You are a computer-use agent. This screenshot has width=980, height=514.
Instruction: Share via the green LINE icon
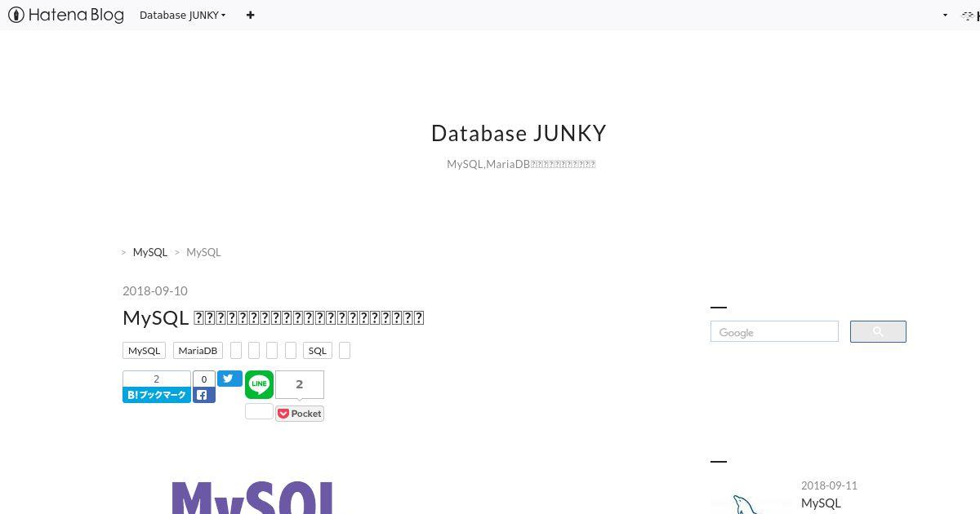pyautogui.click(x=259, y=385)
